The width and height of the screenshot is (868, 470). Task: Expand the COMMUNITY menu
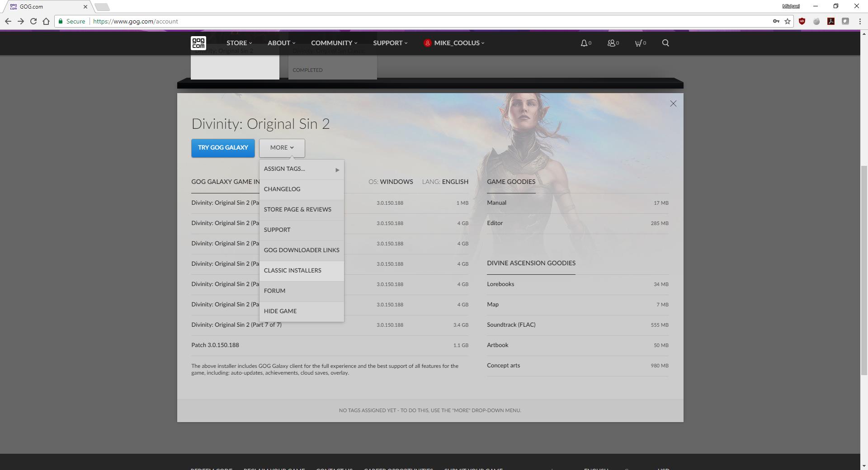coord(334,43)
